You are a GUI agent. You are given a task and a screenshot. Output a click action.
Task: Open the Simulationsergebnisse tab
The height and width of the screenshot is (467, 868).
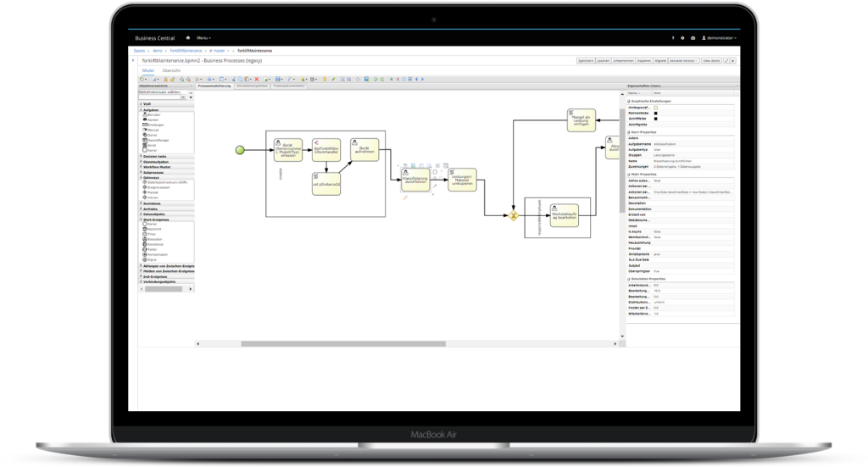(253, 86)
